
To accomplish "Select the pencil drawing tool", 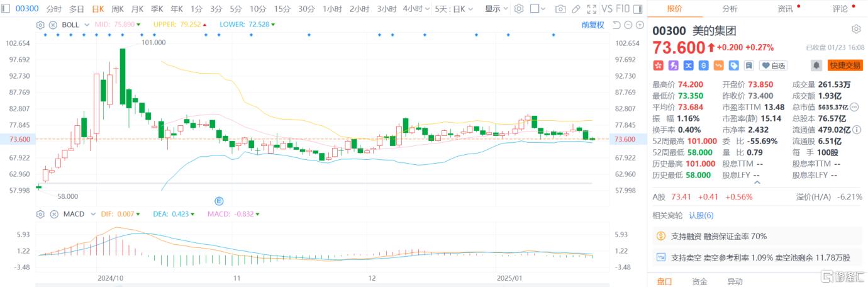I will point(576,9).
